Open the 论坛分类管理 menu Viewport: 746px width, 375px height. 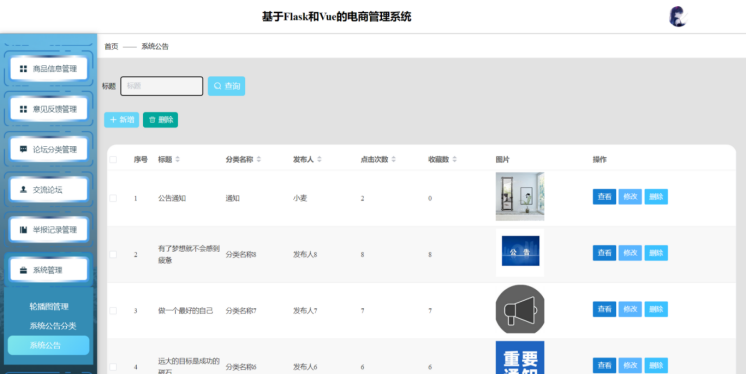tap(49, 149)
